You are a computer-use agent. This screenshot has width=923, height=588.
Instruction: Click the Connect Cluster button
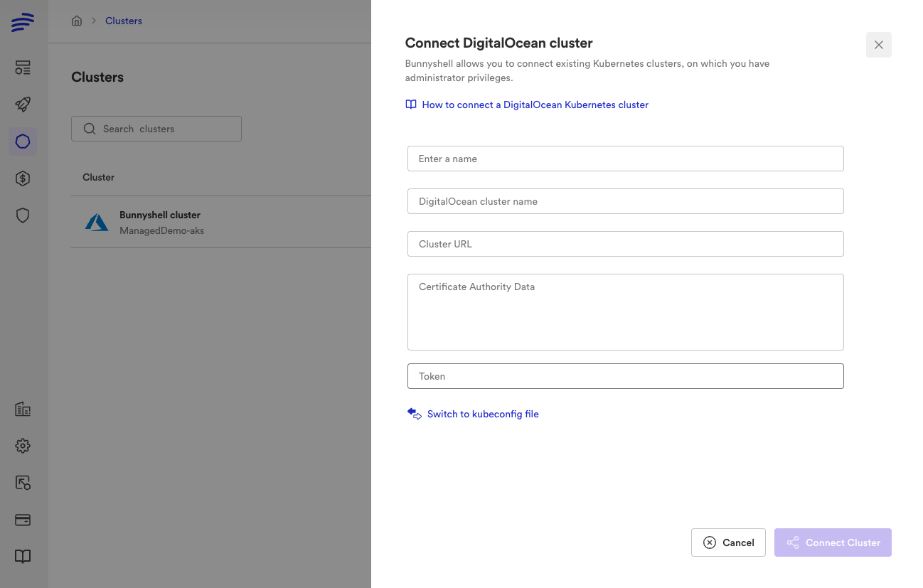click(833, 542)
